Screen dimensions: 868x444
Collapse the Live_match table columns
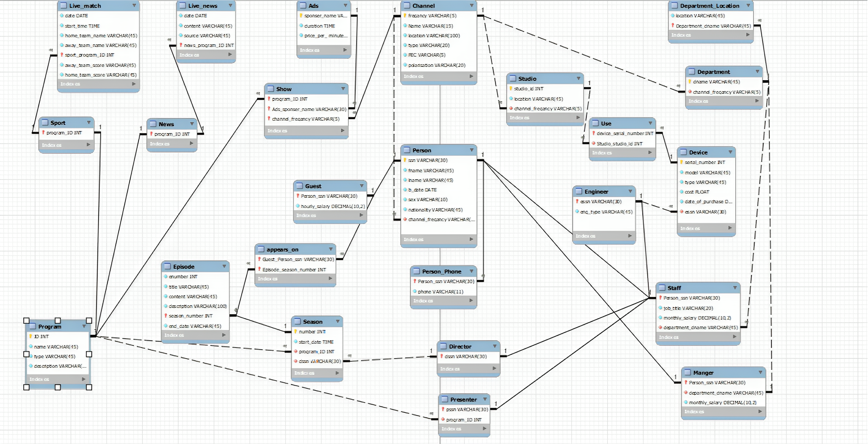(134, 6)
